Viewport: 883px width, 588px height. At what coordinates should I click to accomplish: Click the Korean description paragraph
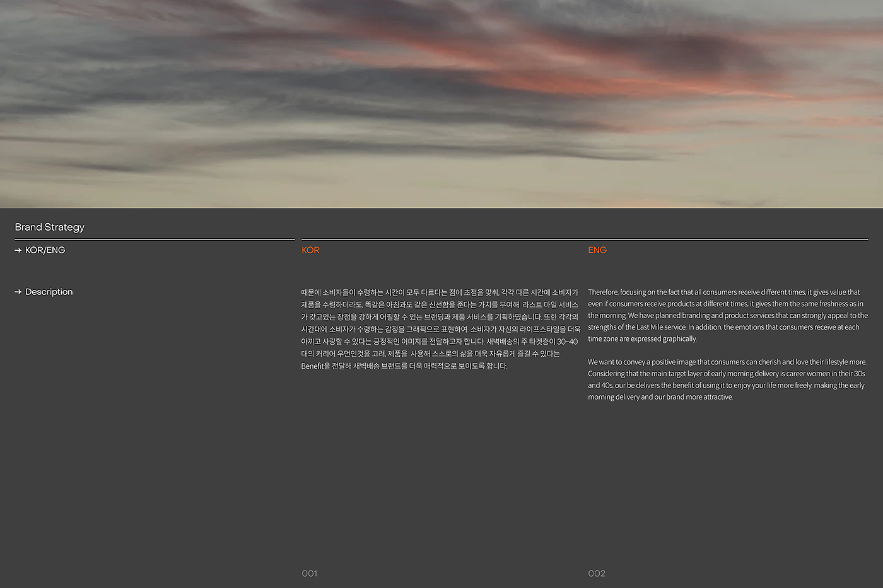click(x=440, y=329)
